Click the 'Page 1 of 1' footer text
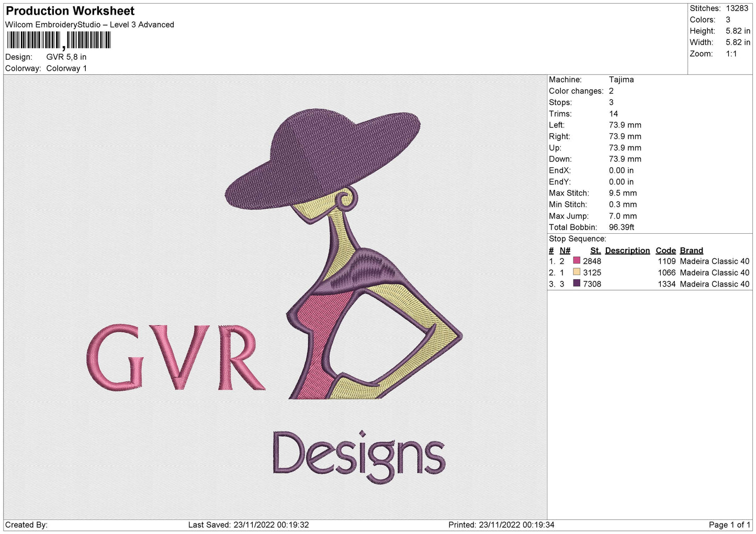 tap(729, 525)
